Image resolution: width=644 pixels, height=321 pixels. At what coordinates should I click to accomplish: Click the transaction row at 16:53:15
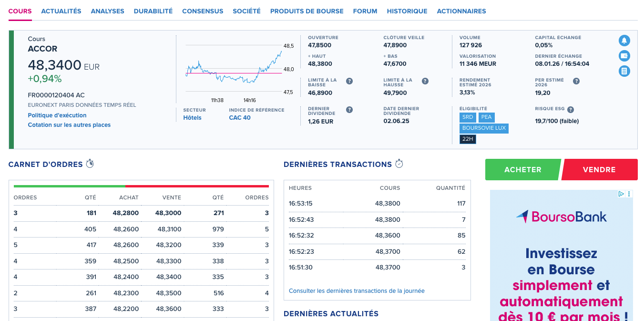click(377, 204)
